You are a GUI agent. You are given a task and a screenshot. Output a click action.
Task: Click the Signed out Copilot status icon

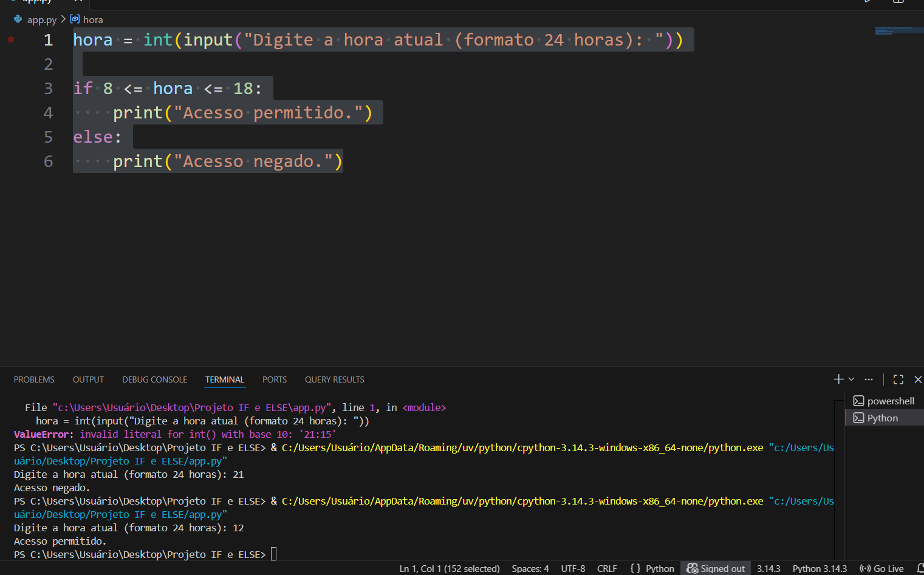(x=716, y=568)
